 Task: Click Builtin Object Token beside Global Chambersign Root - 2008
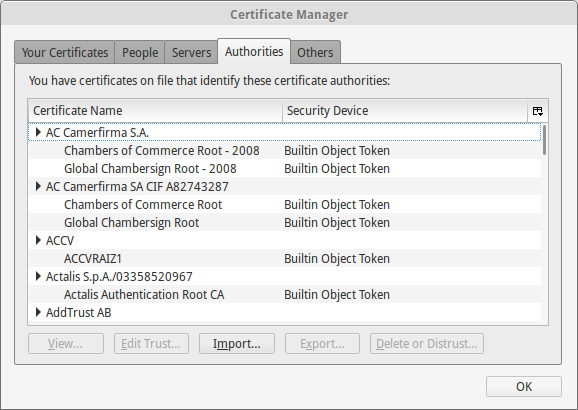tap(337, 168)
